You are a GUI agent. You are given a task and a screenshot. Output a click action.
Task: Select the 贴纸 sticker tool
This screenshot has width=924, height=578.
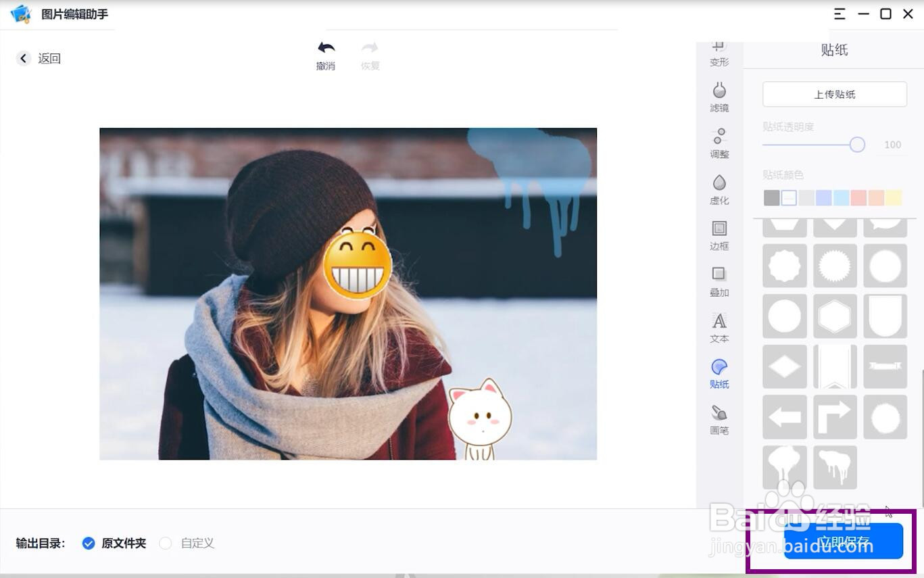pyautogui.click(x=719, y=374)
